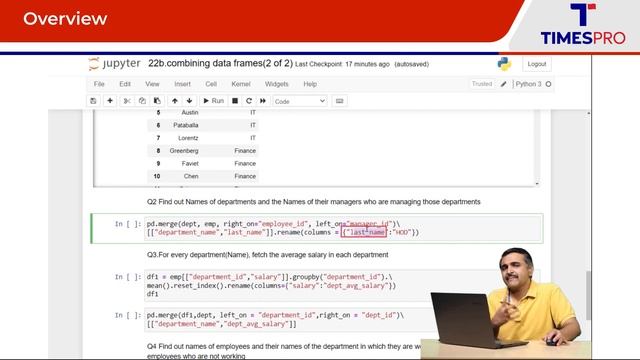Restart the kernel and rerun all cells
The width and height of the screenshot is (640, 360).
263,101
